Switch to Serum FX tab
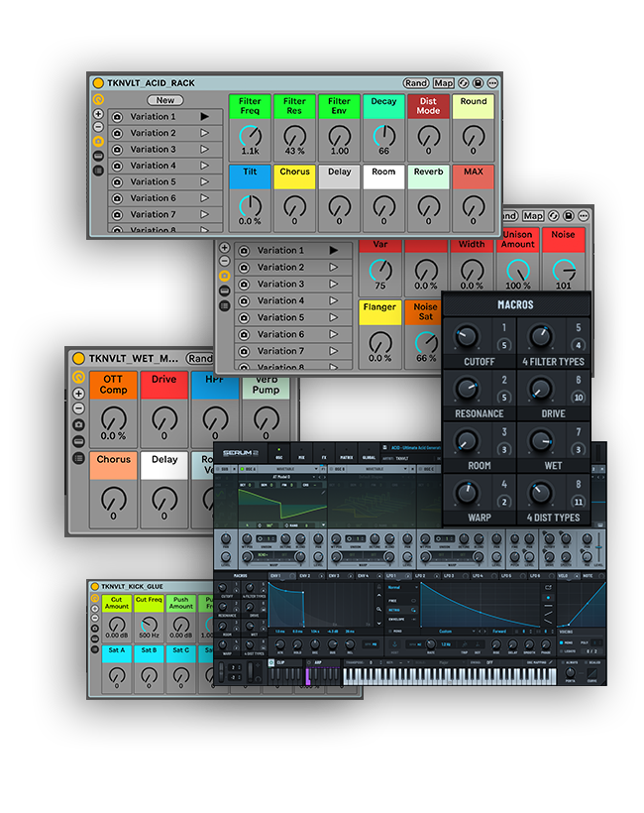Viewport: 644px width, 813px height. click(324, 454)
